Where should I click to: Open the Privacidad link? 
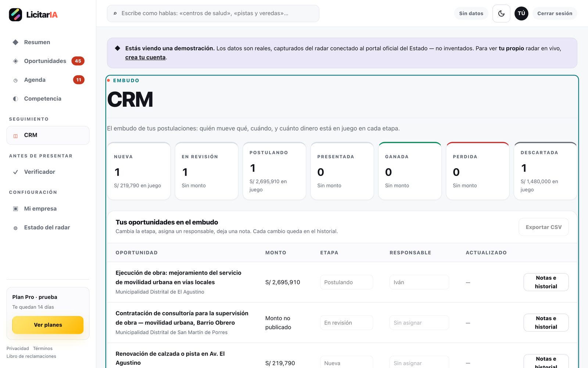pos(18,348)
